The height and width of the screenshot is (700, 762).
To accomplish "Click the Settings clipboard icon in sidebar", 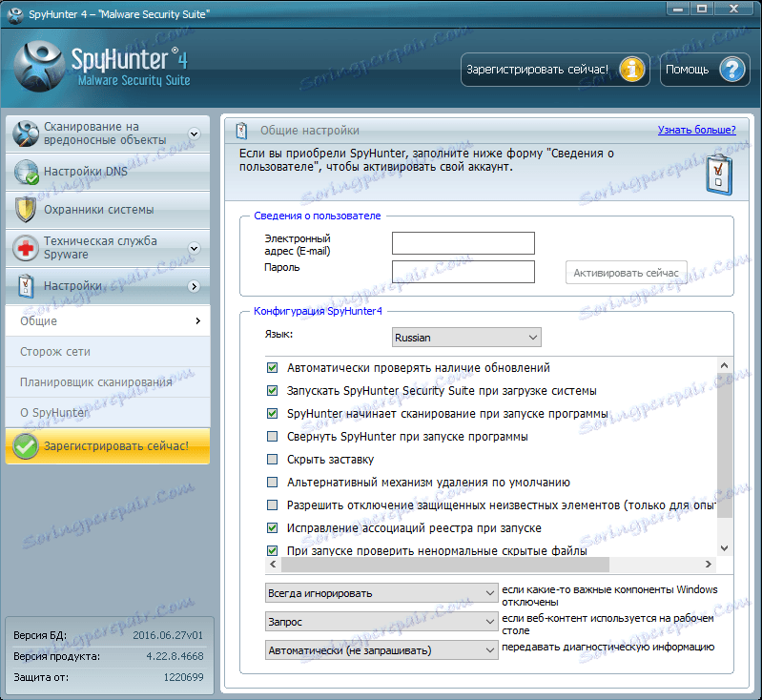I will tap(25, 286).
